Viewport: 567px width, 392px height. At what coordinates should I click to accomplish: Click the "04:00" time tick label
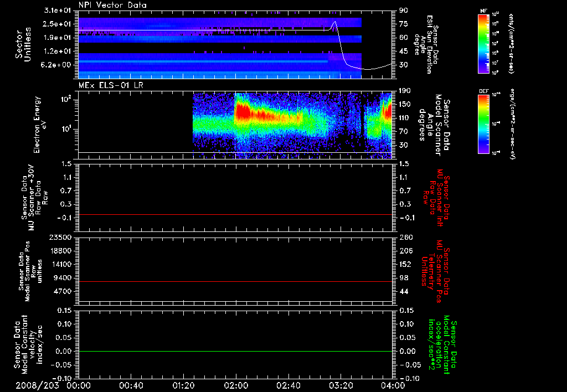tap(393, 385)
